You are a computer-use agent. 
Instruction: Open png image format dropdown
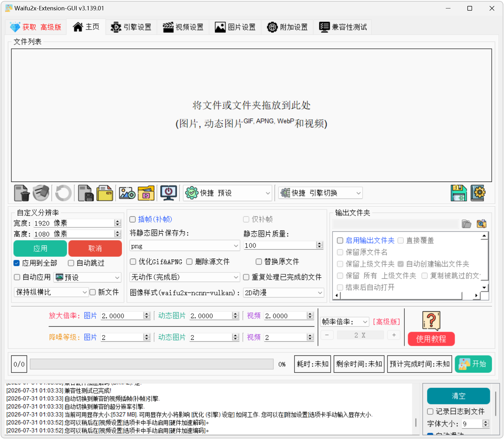click(185, 246)
